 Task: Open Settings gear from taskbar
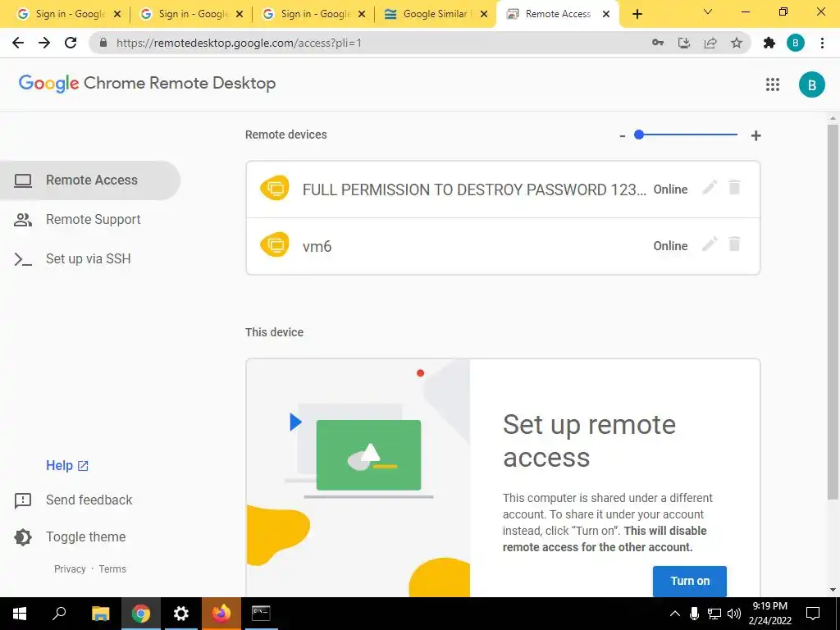pos(181,614)
